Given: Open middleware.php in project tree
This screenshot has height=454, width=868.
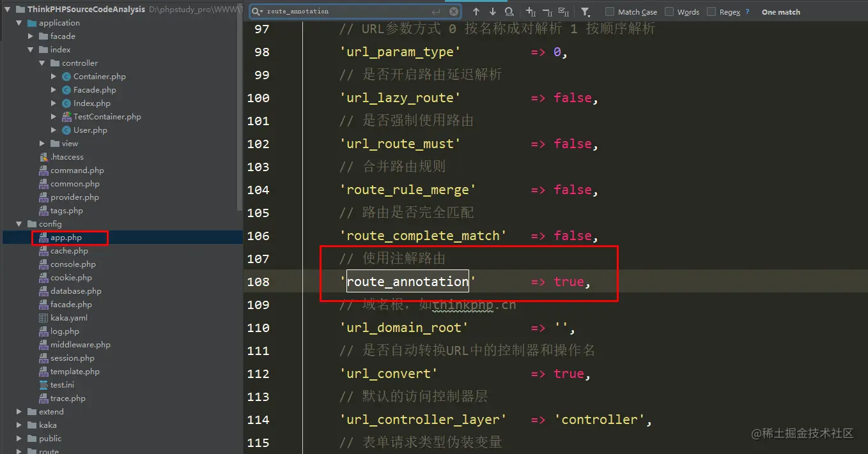Looking at the screenshot, I should pyautogui.click(x=81, y=345).
